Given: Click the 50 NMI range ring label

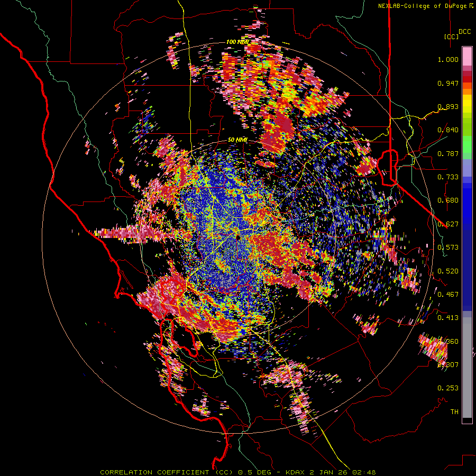Looking at the screenshot, I should tap(237, 140).
